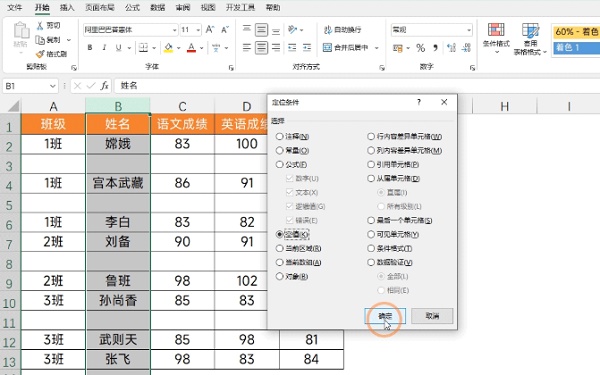Screen dimensions: 600x375
Task: Switch to the 页面布局 (Page Layout) tab
Action: pos(99,7)
